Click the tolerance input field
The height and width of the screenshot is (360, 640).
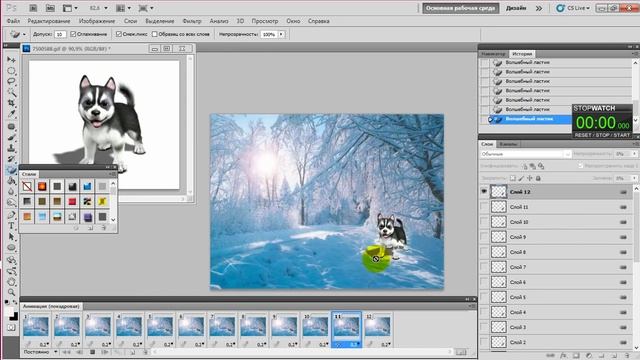(60, 34)
